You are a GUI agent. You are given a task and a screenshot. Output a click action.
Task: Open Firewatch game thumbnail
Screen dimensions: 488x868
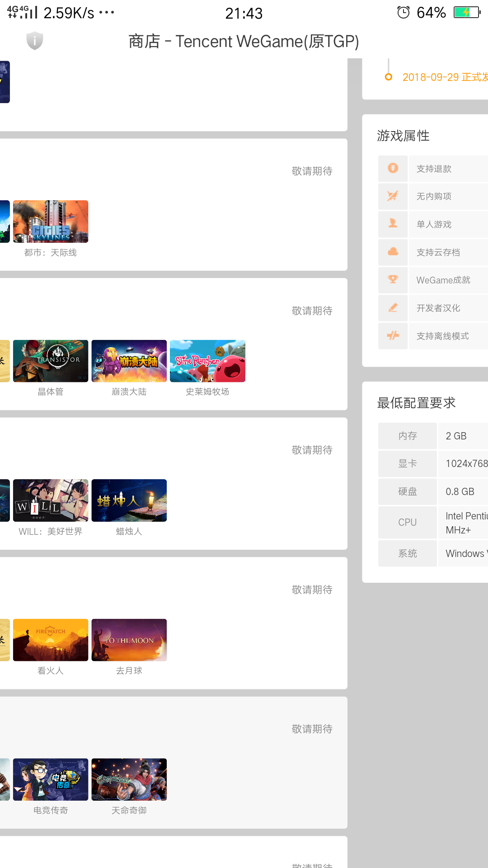coord(51,640)
